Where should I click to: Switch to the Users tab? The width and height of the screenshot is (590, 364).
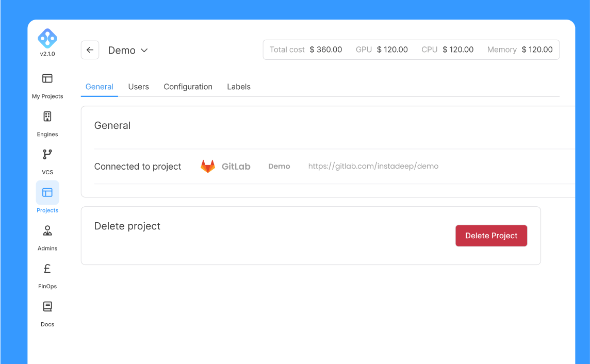pos(138,87)
